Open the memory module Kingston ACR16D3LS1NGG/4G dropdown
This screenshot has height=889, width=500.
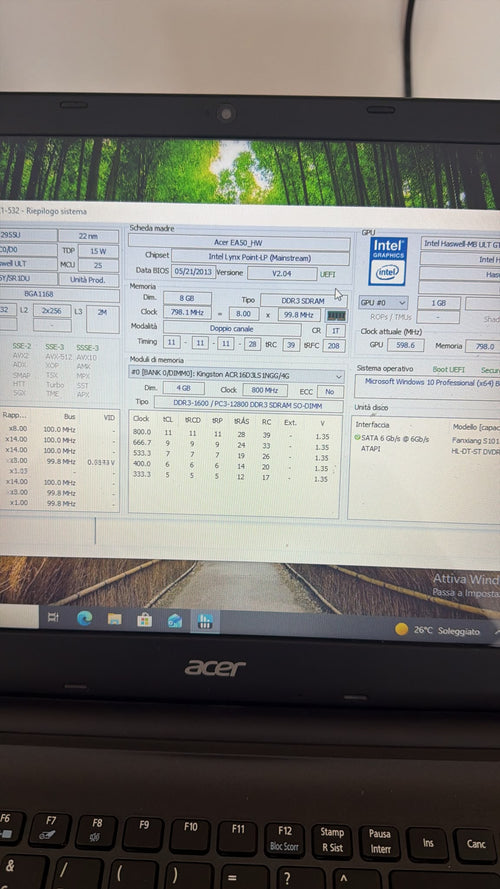237,376
